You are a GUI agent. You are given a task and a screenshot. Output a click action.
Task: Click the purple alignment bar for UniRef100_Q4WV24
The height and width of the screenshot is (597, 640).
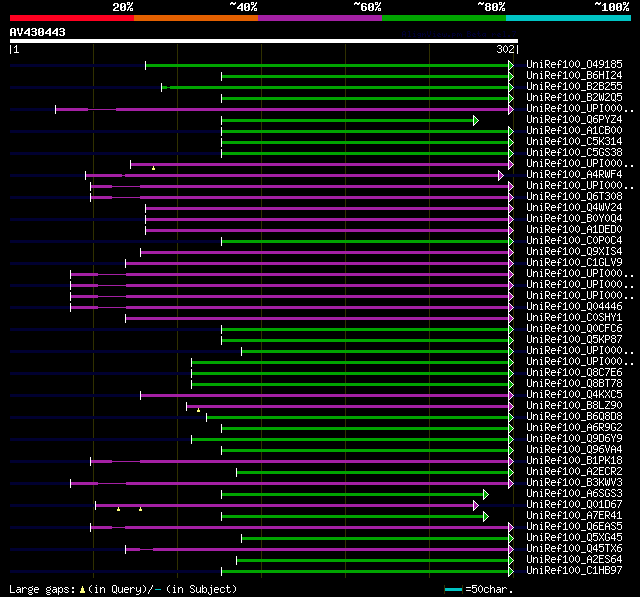(327, 209)
